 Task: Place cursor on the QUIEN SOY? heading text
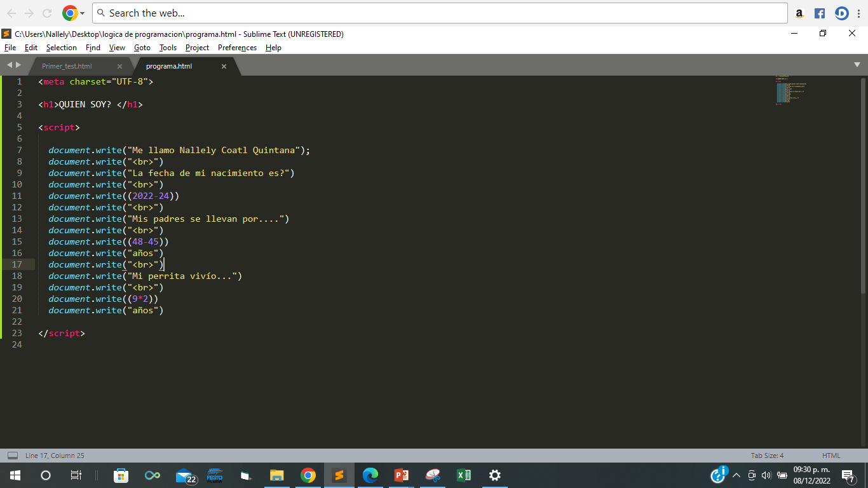point(85,104)
